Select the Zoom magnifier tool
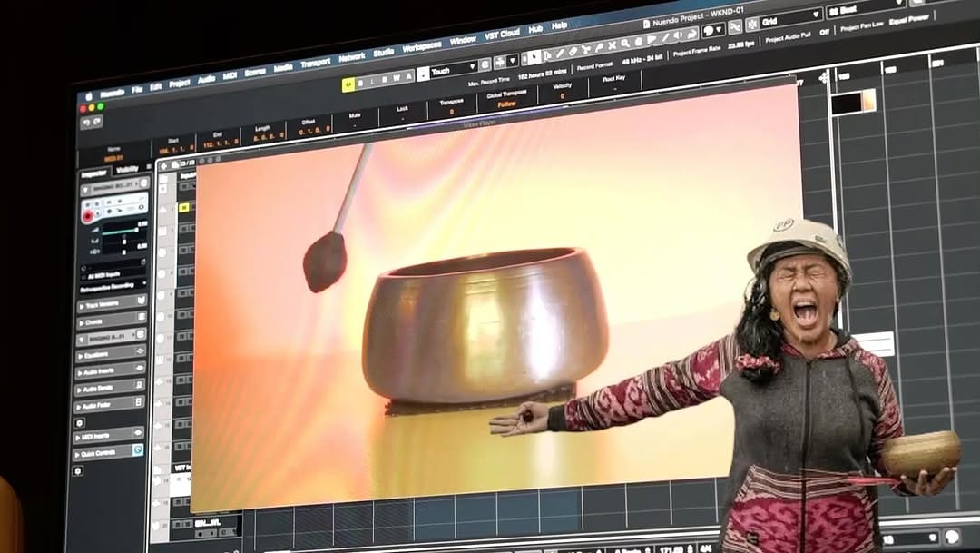 coord(625,44)
